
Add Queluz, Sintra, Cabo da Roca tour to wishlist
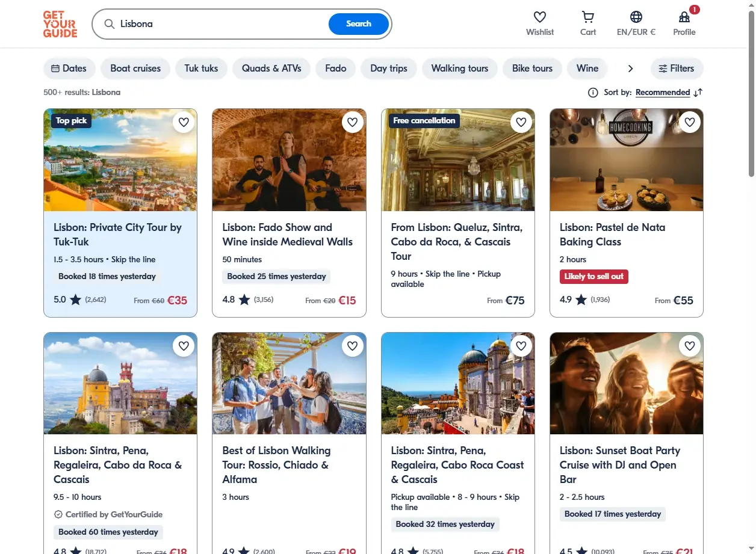[x=521, y=123]
